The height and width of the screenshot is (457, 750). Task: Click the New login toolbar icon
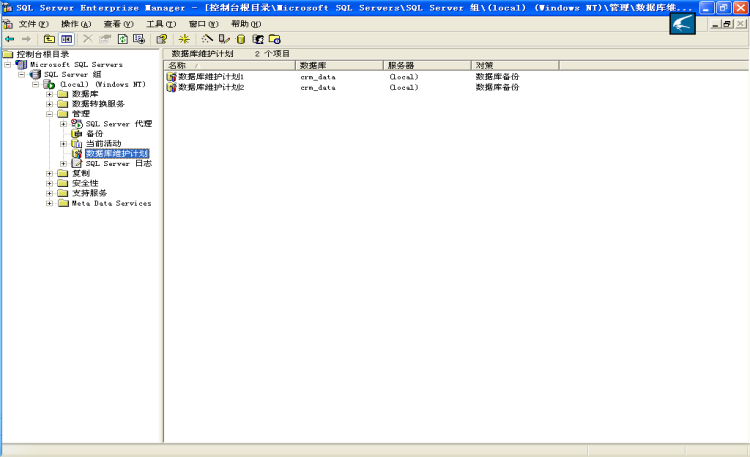coord(258,39)
